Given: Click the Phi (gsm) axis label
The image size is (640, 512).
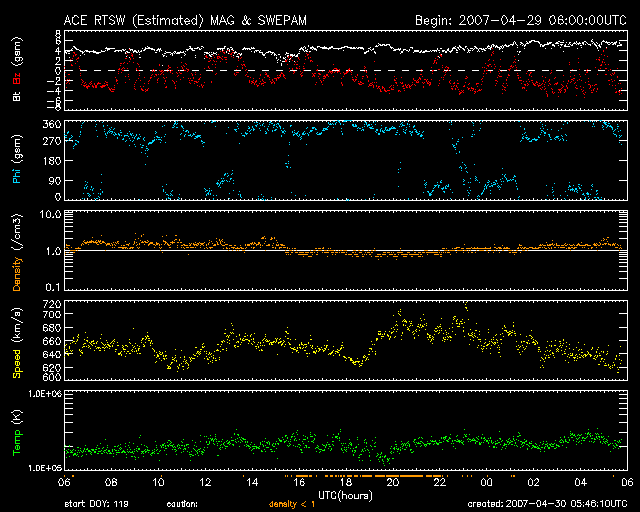Looking at the screenshot, I should (x=17, y=160).
